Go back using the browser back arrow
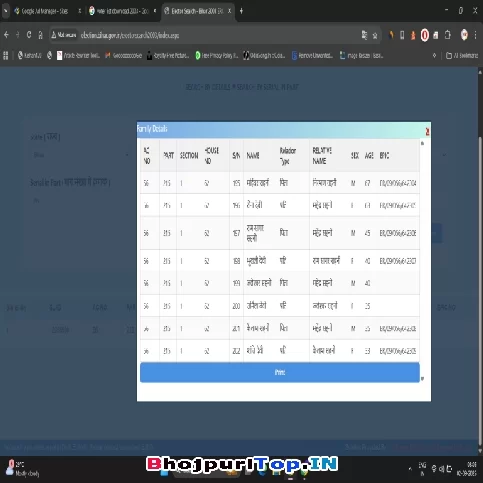483x483 pixels. pos(6,35)
